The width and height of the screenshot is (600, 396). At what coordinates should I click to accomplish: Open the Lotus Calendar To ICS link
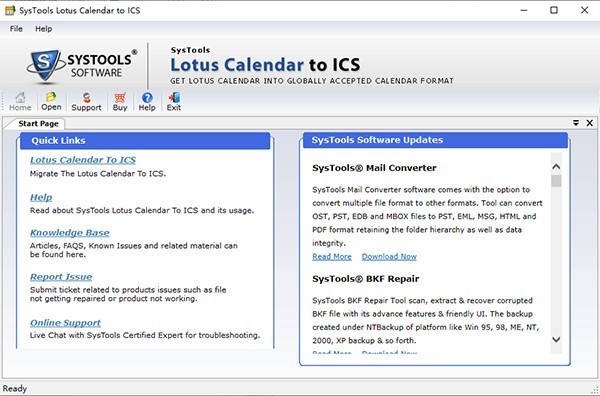pyautogui.click(x=83, y=160)
